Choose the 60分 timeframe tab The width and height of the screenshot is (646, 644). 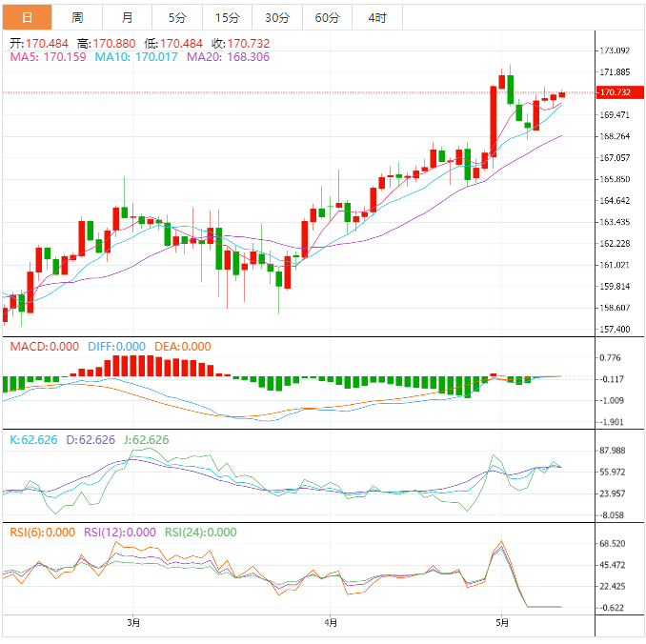tap(327, 17)
